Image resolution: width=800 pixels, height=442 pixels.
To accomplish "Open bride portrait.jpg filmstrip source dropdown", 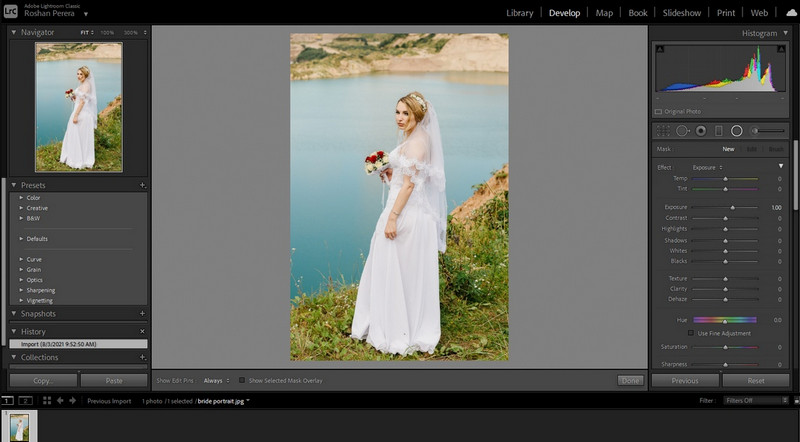I will (x=248, y=401).
